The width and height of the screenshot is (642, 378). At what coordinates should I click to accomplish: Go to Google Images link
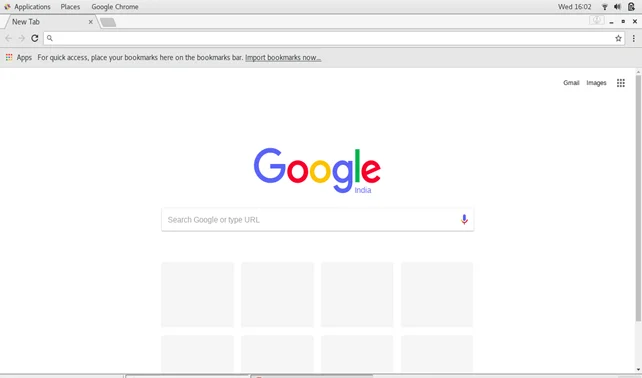coord(596,83)
